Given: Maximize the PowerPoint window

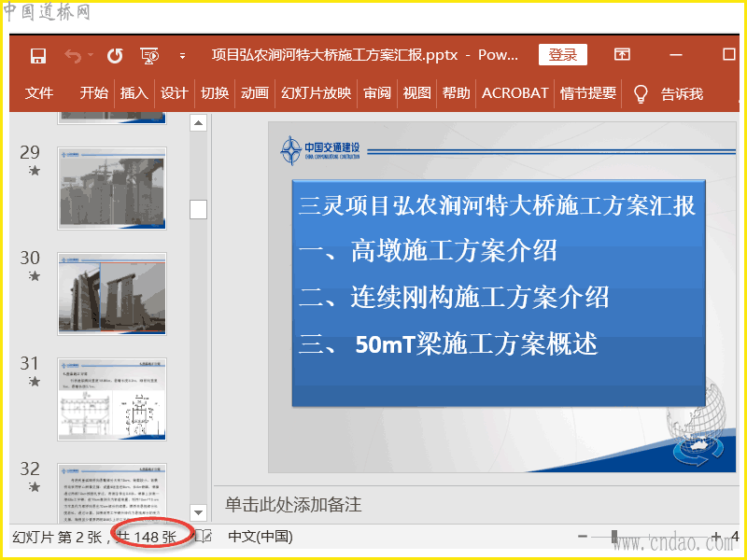Looking at the screenshot, I should pyautogui.click(x=729, y=54).
